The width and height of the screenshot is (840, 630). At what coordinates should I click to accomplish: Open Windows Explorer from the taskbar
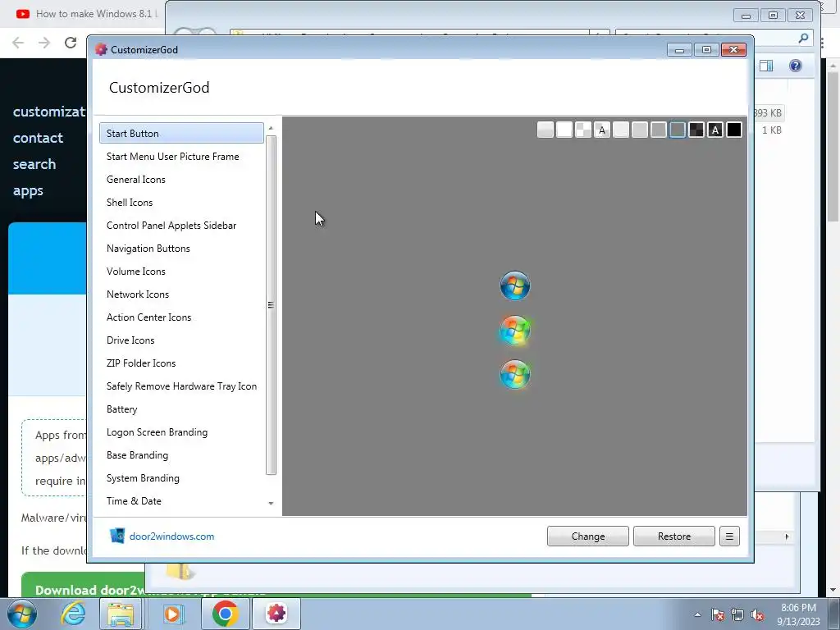(x=121, y=614)
